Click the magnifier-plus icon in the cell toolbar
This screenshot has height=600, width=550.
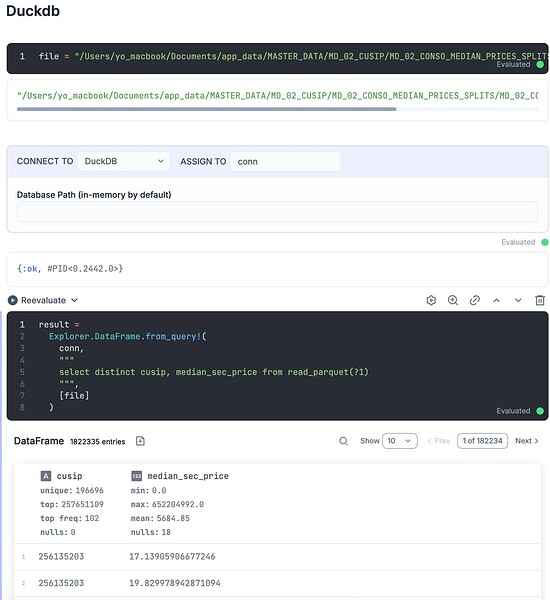click(453, 300)
